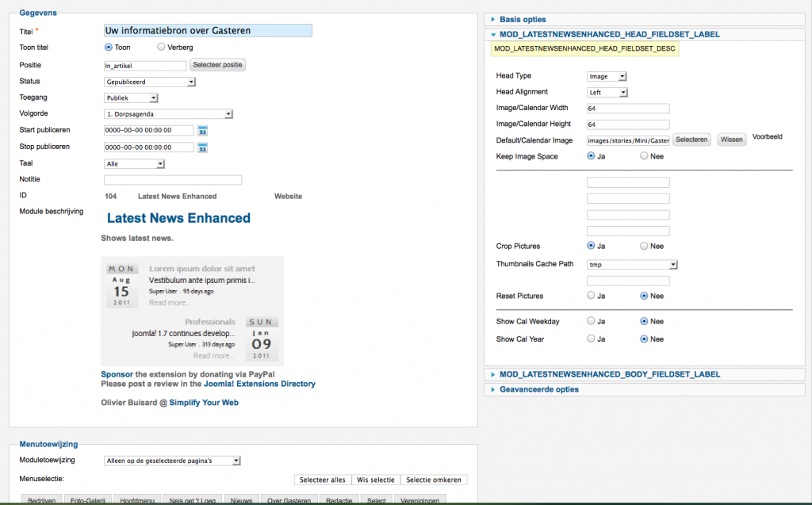
Task: Expand the Geavanceerde opties panel
Action: click(538, 389)
